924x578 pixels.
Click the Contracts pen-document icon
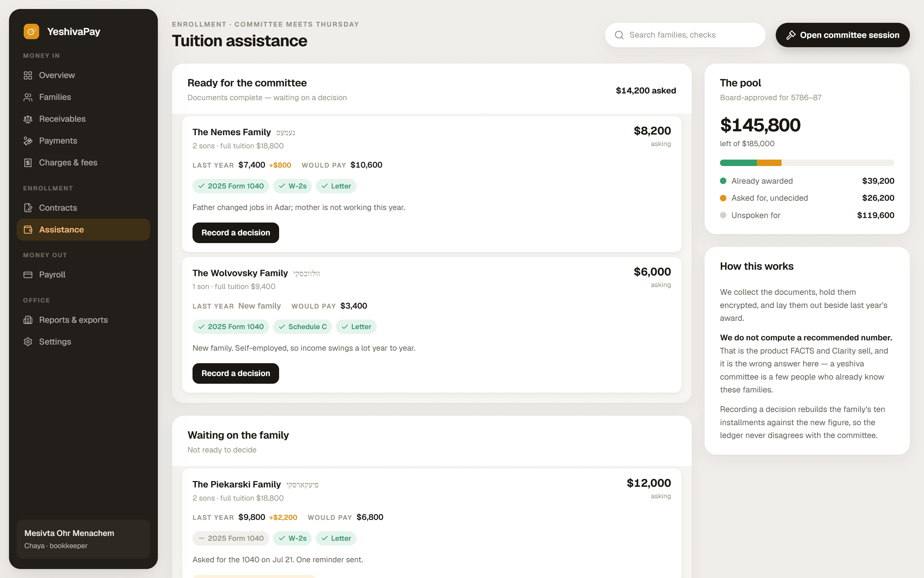coord(28,207)
